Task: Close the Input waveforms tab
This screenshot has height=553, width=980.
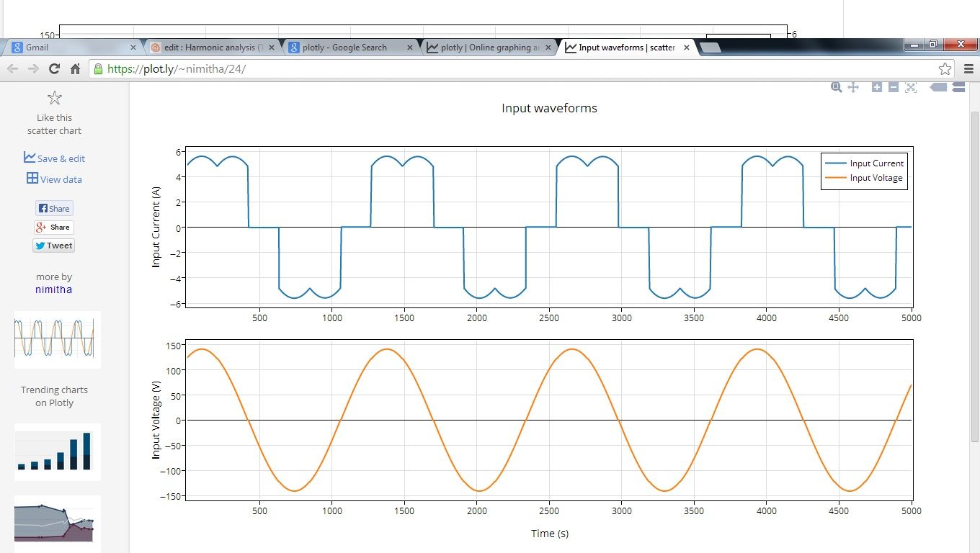Action: (686, 48)
